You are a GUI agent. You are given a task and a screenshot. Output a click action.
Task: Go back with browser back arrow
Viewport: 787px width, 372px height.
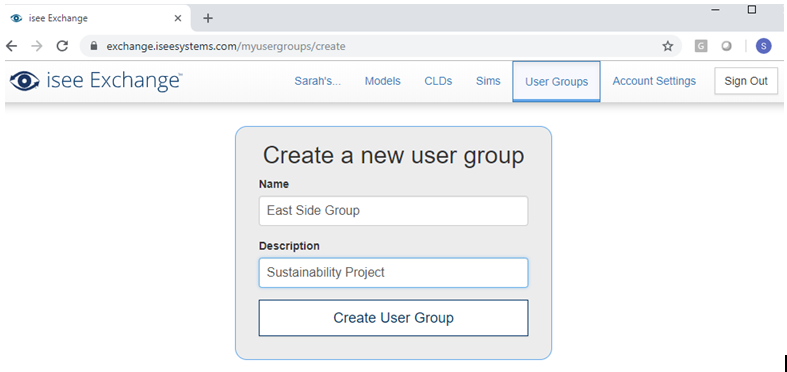[x=11, y=46]
